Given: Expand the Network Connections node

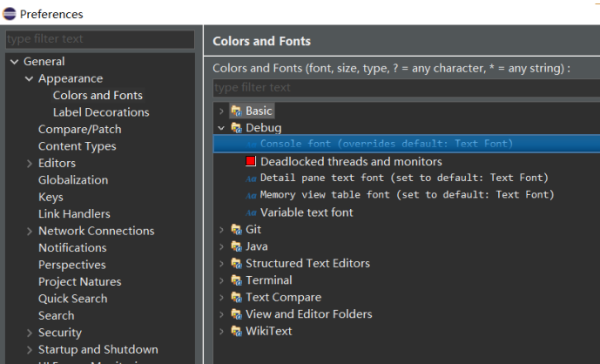Looking at the screenshot, I should coord(29,231).
